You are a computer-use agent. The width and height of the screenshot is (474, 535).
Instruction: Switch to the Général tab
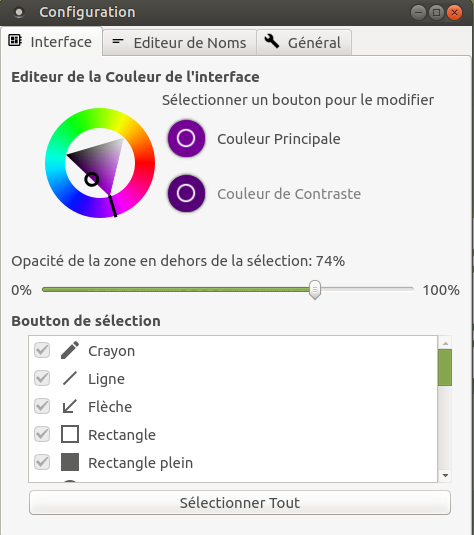tap(304, 43)
